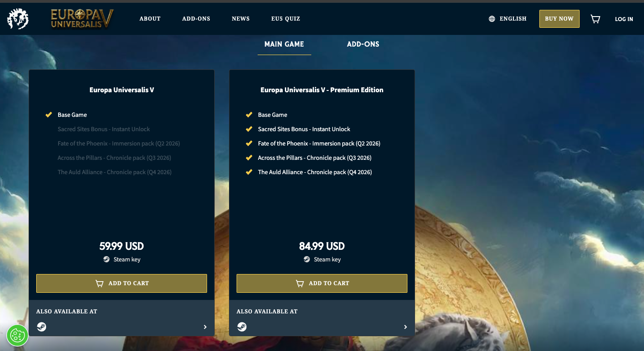Click the globe language icon
Image resolution: width=644 pixels, height=351 pixels.
tap(491, 19)
